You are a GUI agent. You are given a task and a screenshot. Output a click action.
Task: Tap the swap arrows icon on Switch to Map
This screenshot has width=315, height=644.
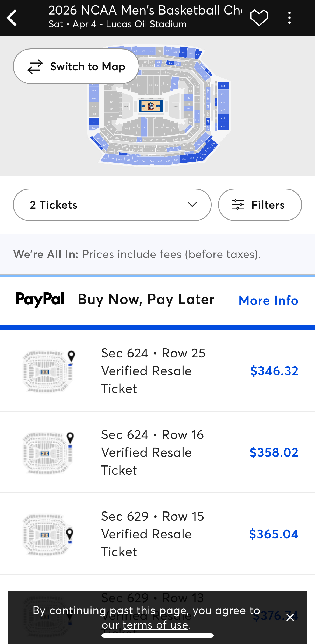(x=35, y=67)
